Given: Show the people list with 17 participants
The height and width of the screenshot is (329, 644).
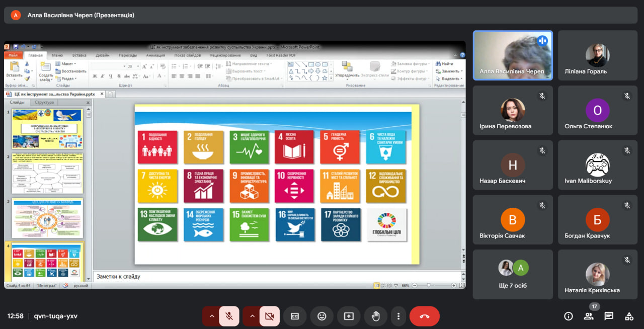Looking at the screenshot, I should (x=588, y=316).
